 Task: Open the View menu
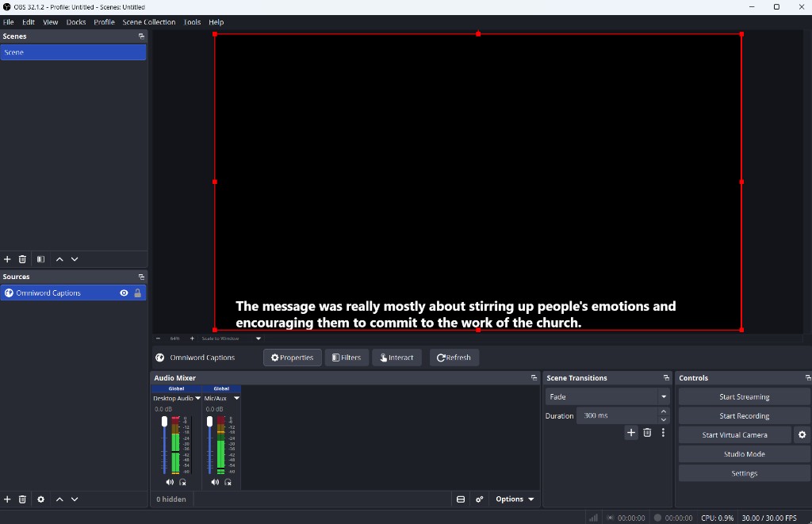50,22
